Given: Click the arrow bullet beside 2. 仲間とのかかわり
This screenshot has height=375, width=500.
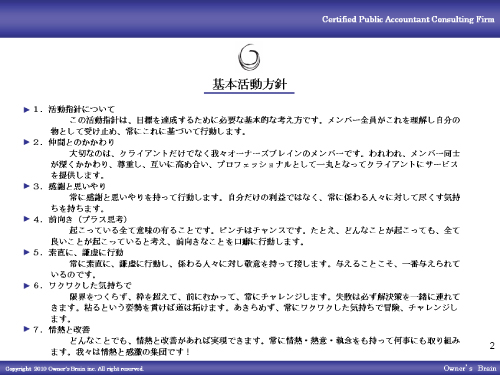Looking at the screenshot, I should tap(27, 142).
